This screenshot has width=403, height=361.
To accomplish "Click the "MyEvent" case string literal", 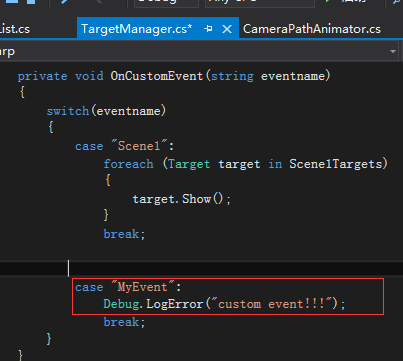I will [143, 287].
